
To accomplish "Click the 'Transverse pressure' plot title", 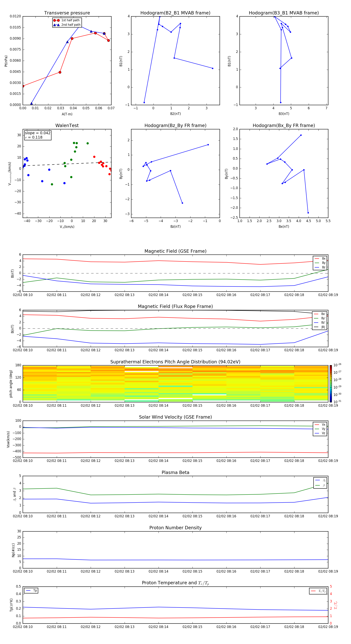I will [x=67, y=13].
